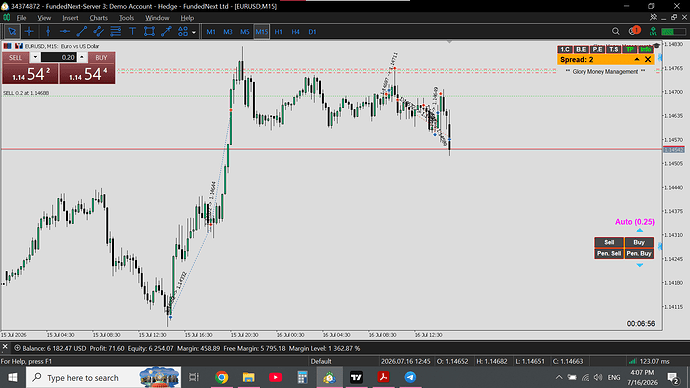This screenshot has height=388, width=690.
Task: Choose the horizontal line tool
Action: [x=65, y=32]
